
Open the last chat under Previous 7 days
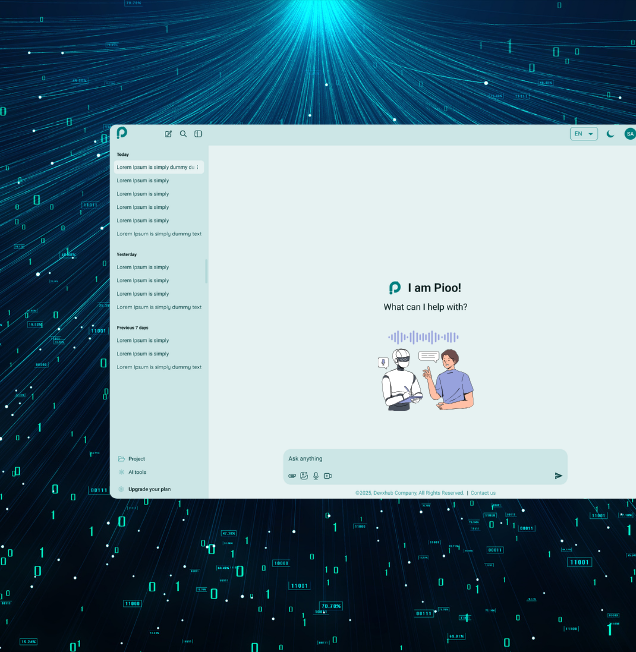[x=159, y=367]
